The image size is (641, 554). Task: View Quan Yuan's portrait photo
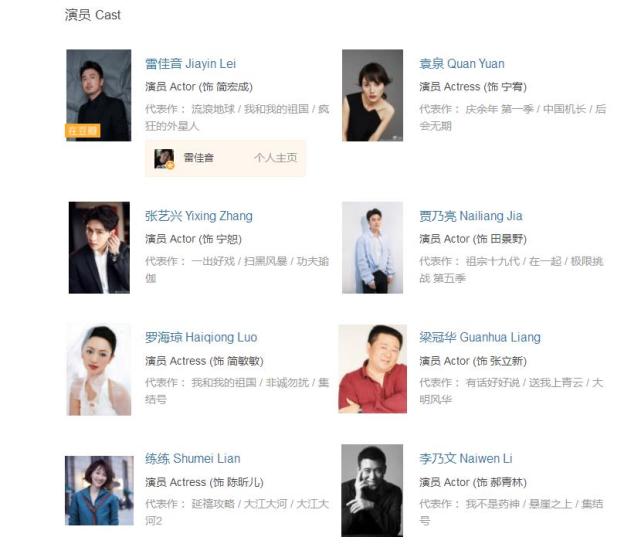pyautogui.click(x=372, y=95)
